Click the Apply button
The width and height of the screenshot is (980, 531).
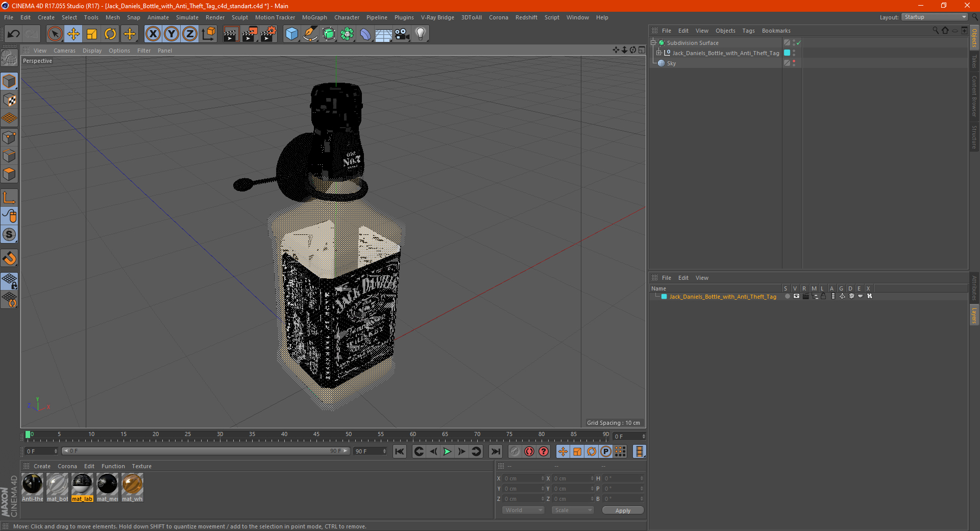(623, 511)
